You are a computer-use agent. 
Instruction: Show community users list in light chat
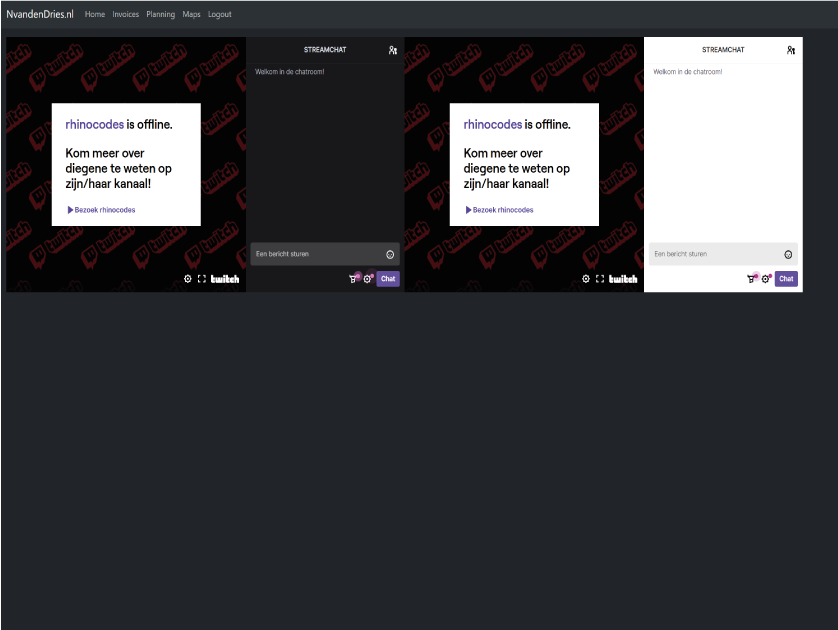click(791, 50)
